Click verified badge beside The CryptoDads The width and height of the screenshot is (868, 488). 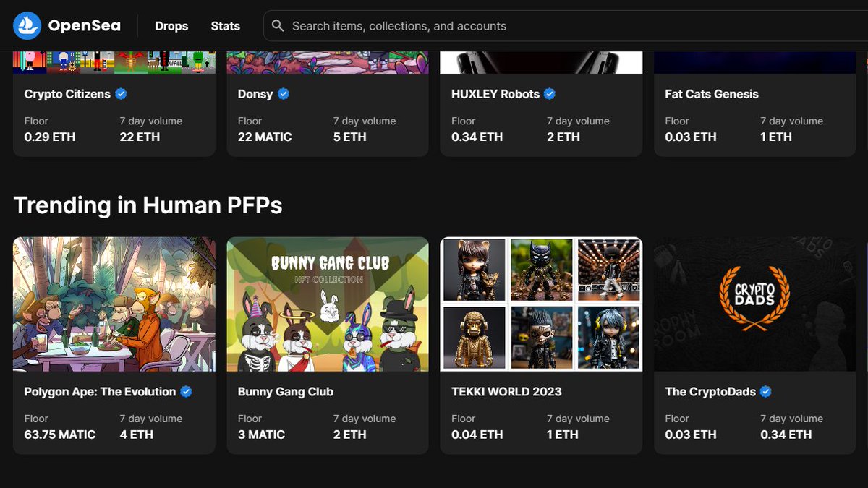(x=766, y=392)
